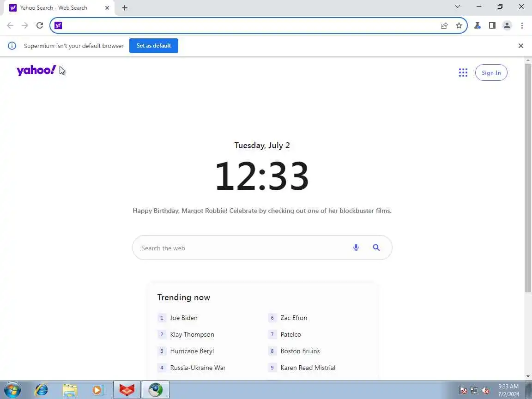Open File Explorer from taskbar
Image resolution: width=532 pixels, height=399 pixels.
(x=70, y=390)
